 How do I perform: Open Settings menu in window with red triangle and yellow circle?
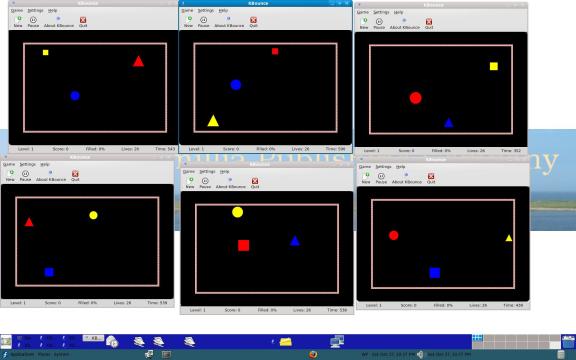coord(28,164)
